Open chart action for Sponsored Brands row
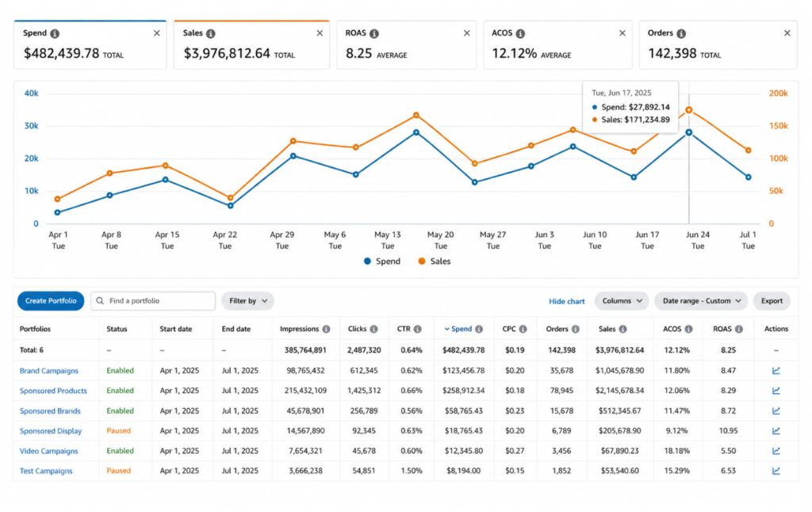Screen dimensions: 812x512 (x=776, y=411)
